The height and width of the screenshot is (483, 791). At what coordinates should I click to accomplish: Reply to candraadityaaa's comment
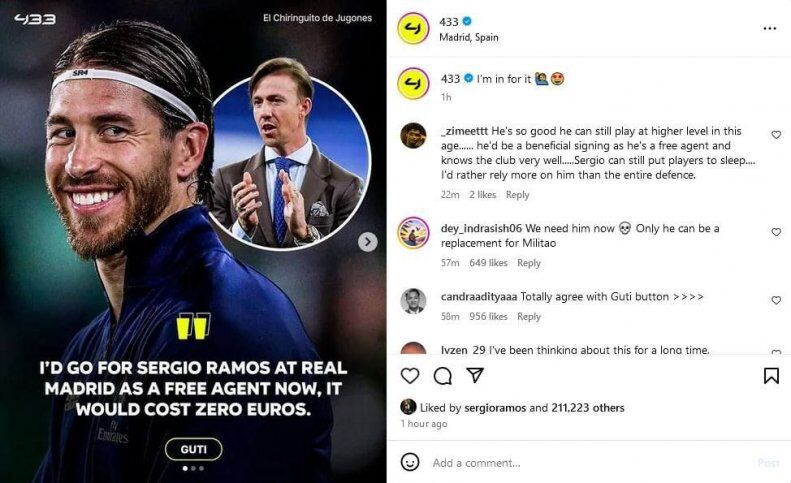pyautogui.click(x=529, y=316)
